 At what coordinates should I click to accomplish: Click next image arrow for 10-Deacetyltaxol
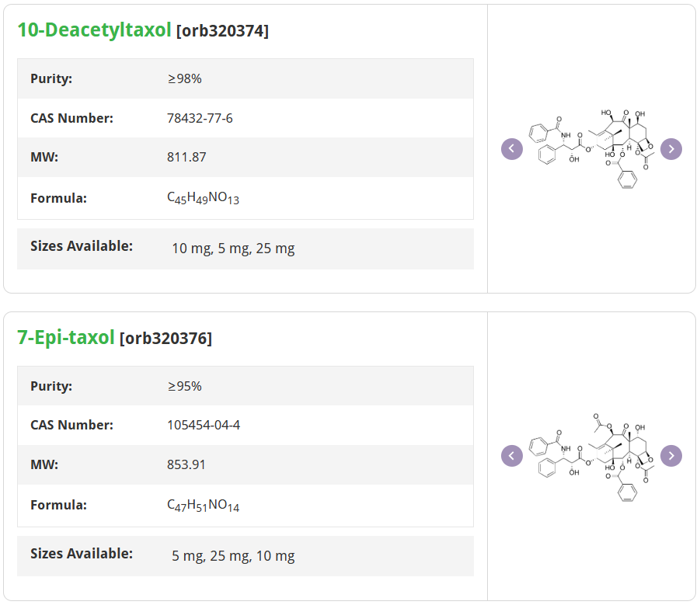671,149
